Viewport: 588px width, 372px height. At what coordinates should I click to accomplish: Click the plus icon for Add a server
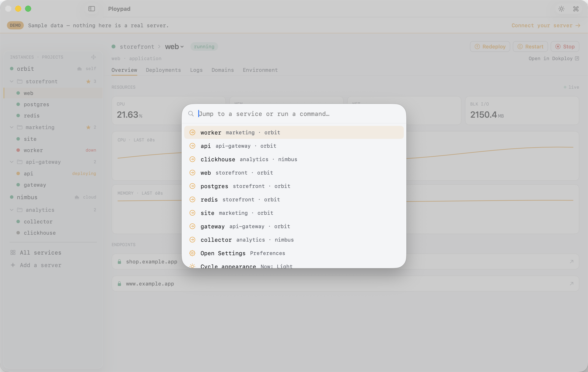[13, 265]
